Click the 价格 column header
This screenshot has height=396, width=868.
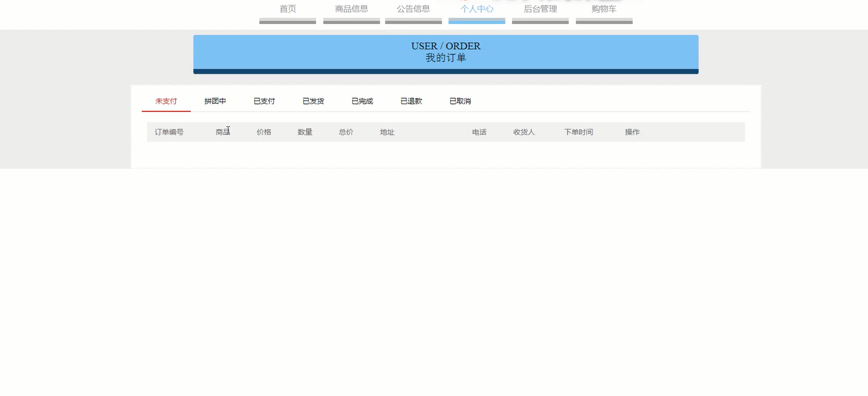click(264, 132)
